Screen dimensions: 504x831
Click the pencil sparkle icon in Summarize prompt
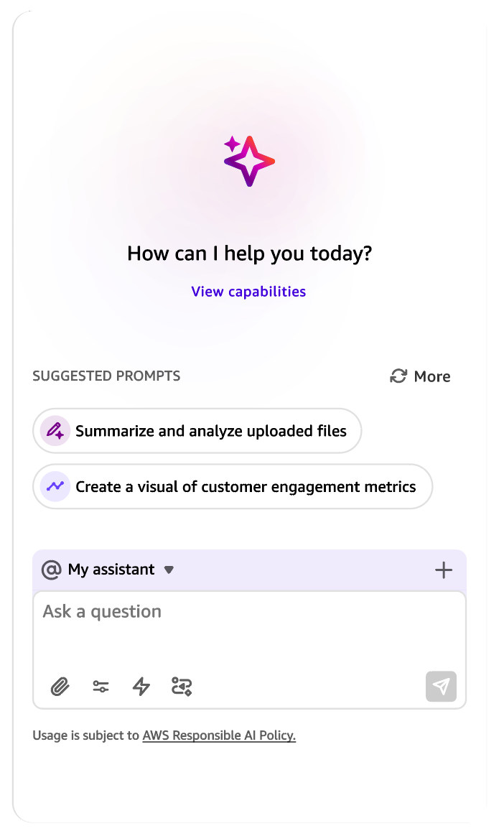point(55,431)
